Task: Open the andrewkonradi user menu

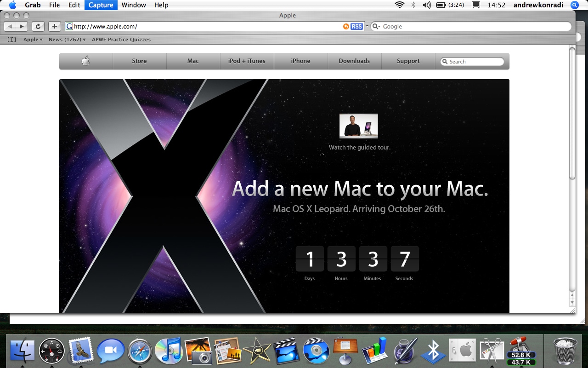Action: (x=538, y=5)
